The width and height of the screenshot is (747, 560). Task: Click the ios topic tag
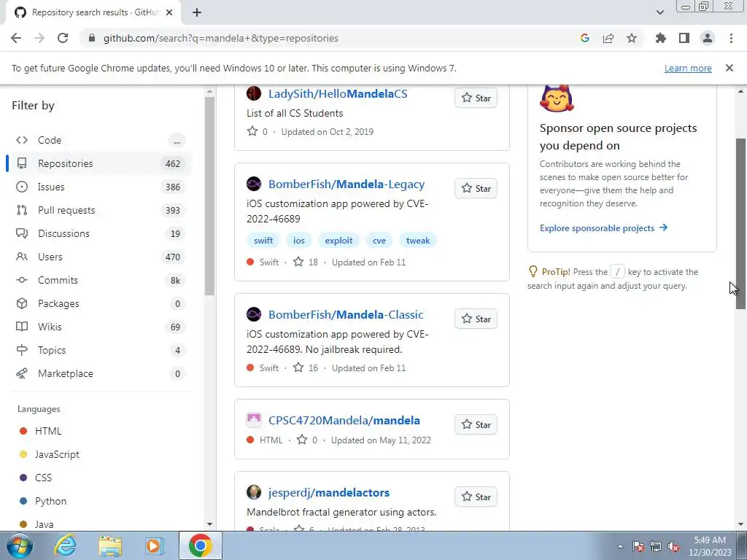click(x=298, y=241)
